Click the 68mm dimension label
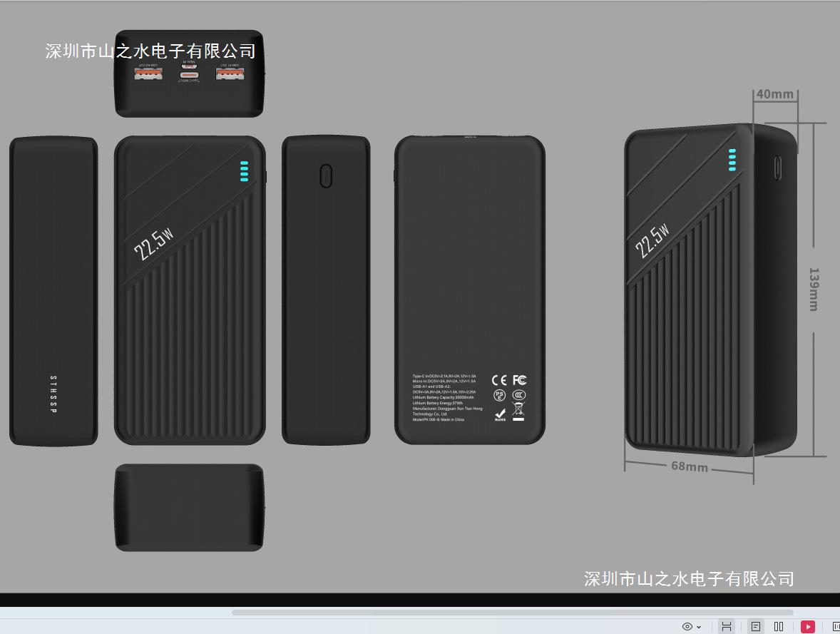This screenshot has width=840, height=634. tap(690, 466)
